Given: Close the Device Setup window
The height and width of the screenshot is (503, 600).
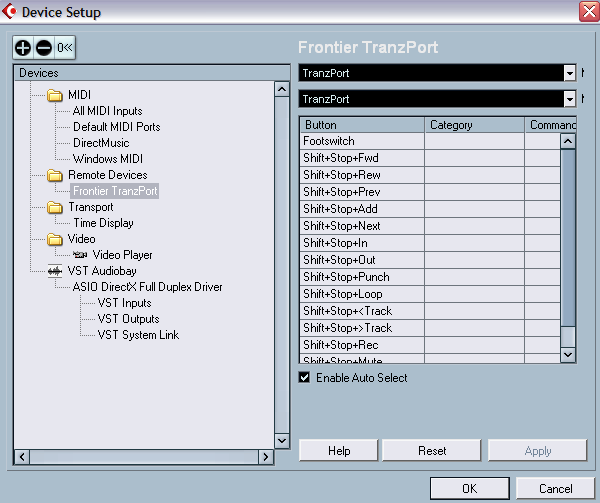Looking at the screenshot, I should point(589,11).
